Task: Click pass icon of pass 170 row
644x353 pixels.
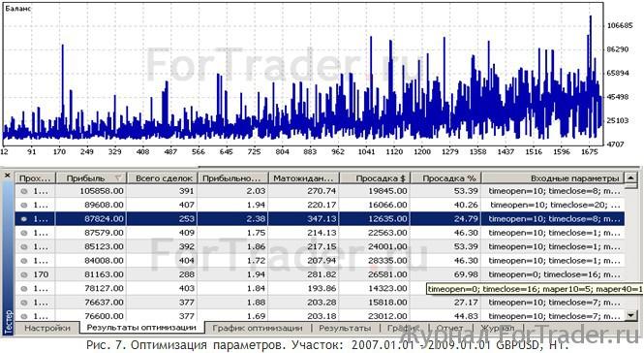Action: 24,274
